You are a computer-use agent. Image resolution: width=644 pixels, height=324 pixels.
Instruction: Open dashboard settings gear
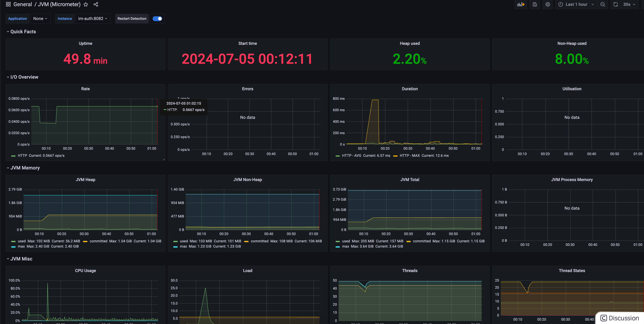[548, 4]
